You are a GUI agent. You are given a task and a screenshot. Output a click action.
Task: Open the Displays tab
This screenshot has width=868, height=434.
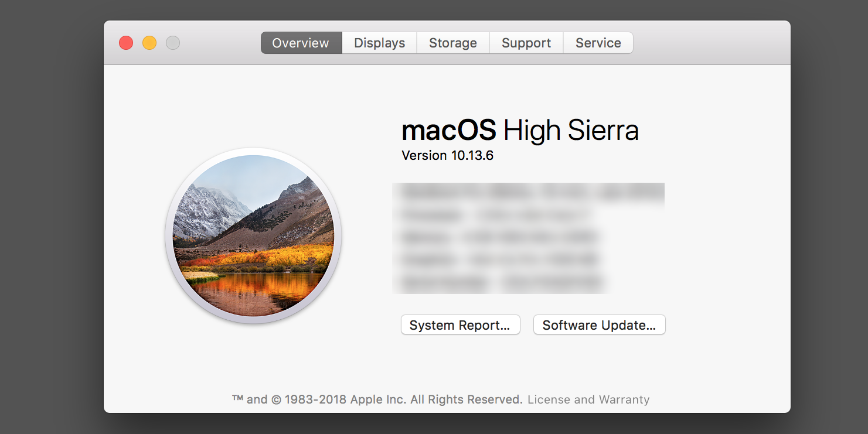pos(379,43)
